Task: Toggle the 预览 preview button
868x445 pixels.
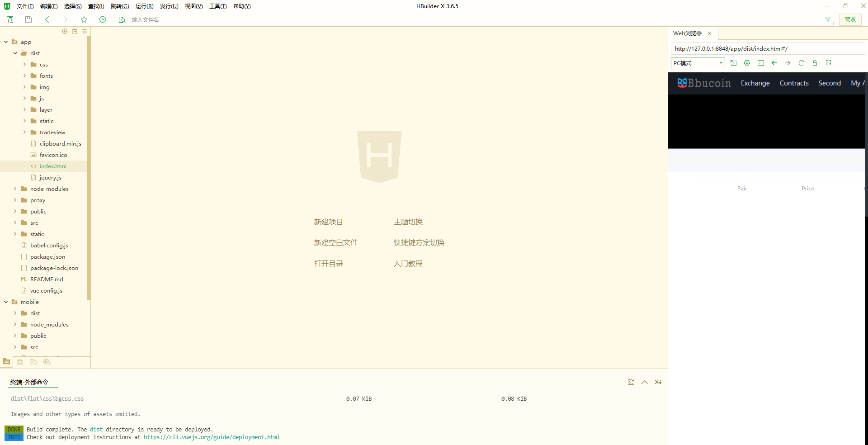Action: pyautogui.click(x=850, y=19)
